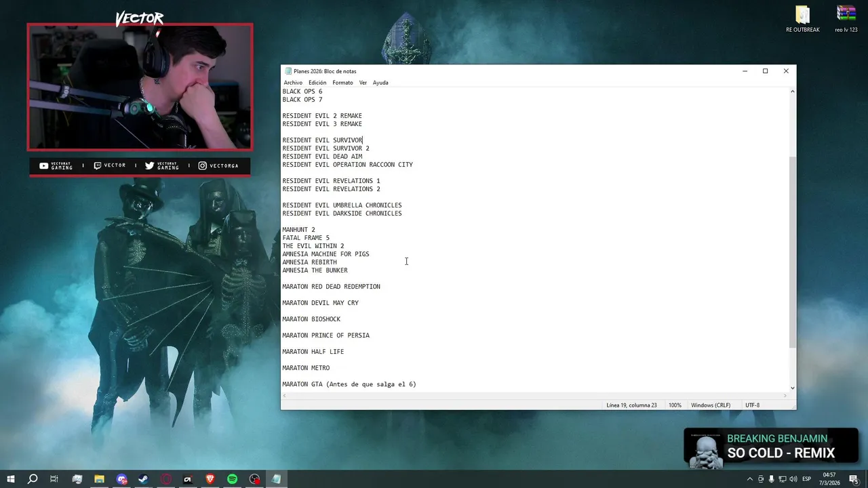Open Task View in the taskbar
Image resolution: width=868 pixels, height=488 pixels.
pyautogui.click(x=54, y=479)
